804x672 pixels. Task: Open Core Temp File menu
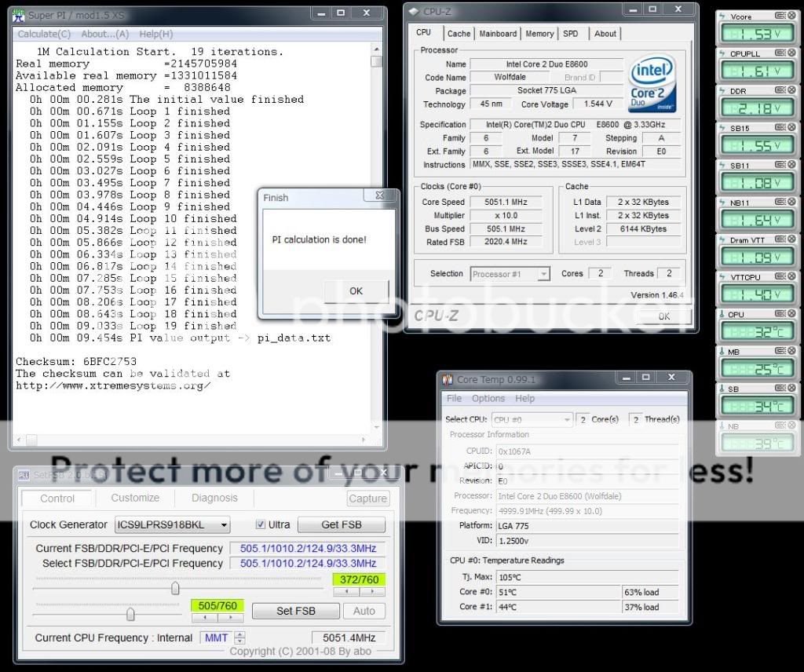[454, 398]
